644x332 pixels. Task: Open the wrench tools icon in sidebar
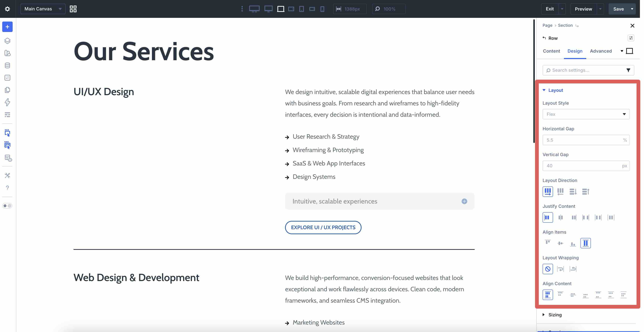pyautogui.click(x=7, y=175)
